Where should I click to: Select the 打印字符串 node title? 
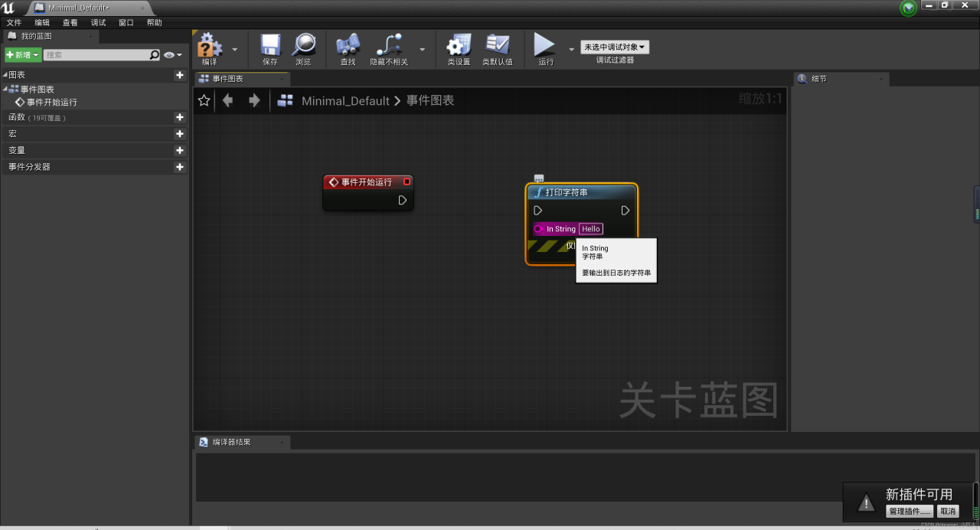[x=567, y=192]
